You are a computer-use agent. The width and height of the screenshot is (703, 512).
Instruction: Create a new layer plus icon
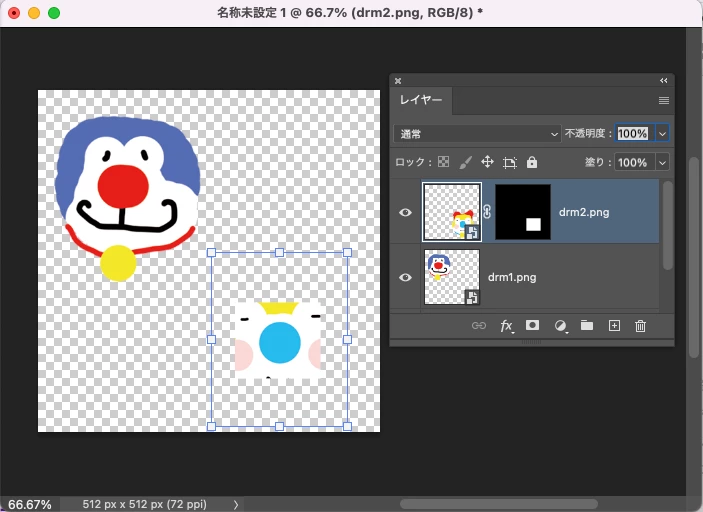click(614, 326)
